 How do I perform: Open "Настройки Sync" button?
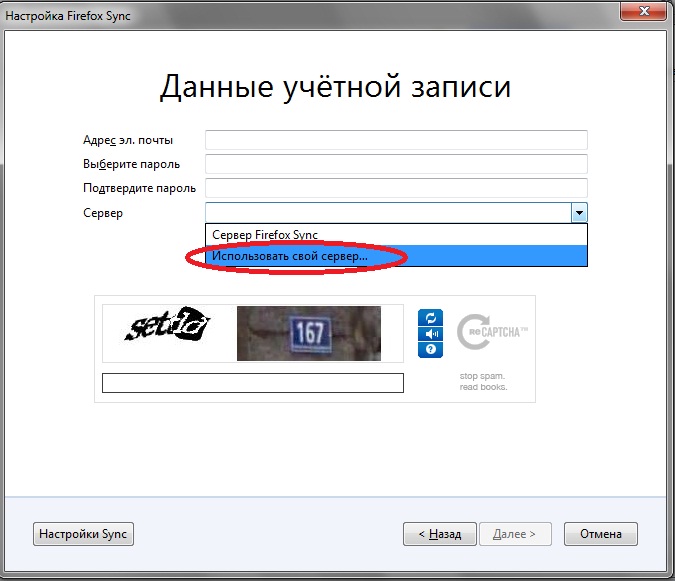click(x=83, y=534)
